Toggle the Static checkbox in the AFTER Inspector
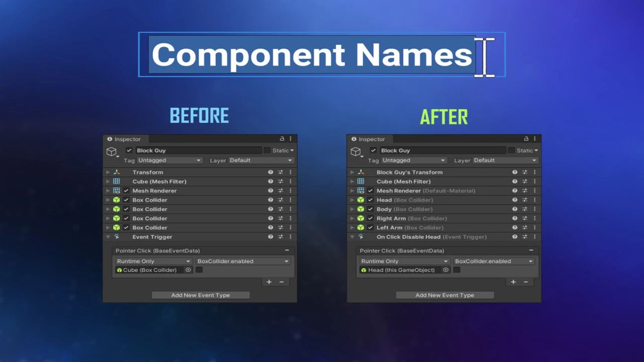Viewport: 644px width, 362px height. tap(511, 150)
